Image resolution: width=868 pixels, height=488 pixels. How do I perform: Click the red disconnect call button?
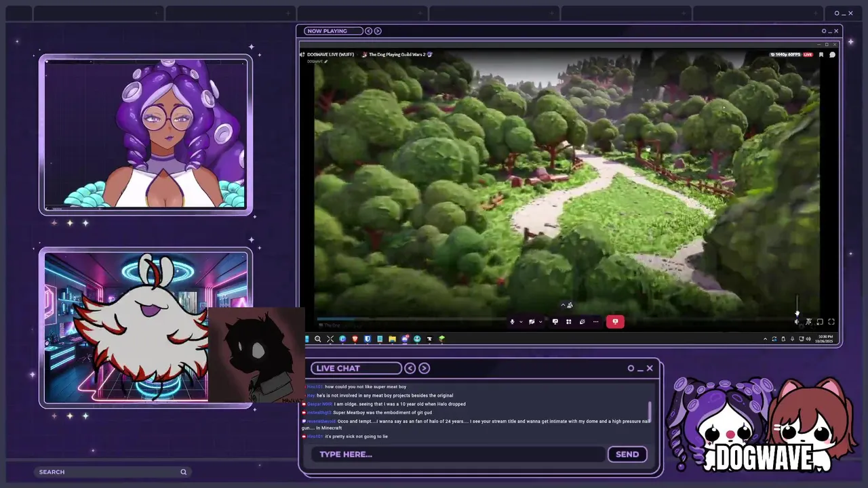pos(615,321)
